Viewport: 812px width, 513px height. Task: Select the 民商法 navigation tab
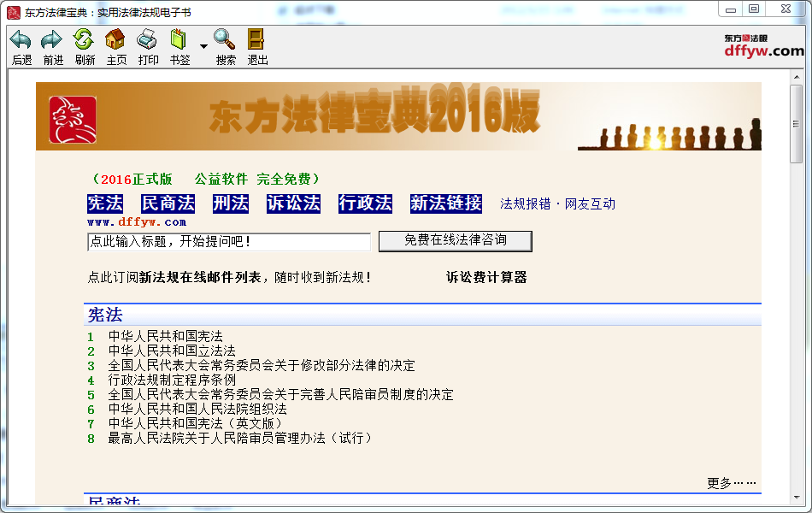168,203
